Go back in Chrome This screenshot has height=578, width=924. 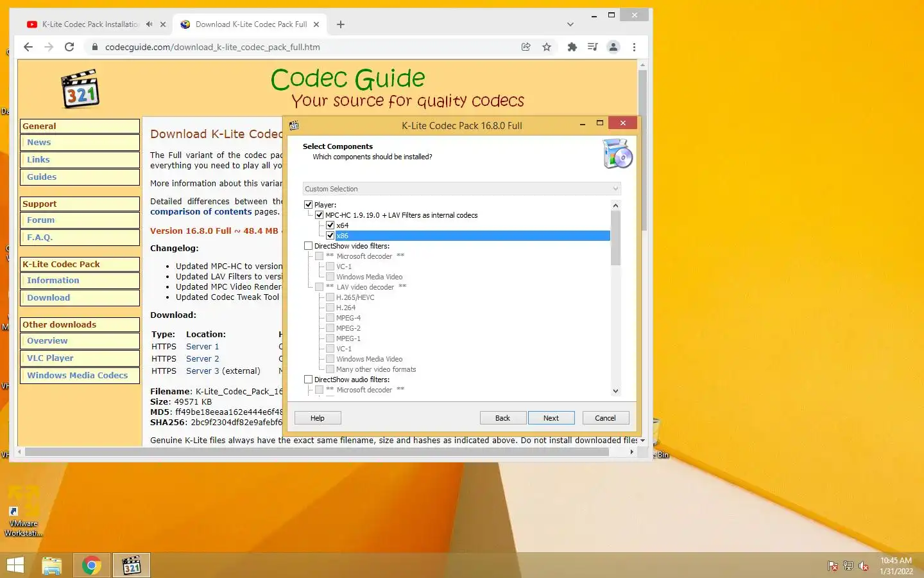[28, 47]
